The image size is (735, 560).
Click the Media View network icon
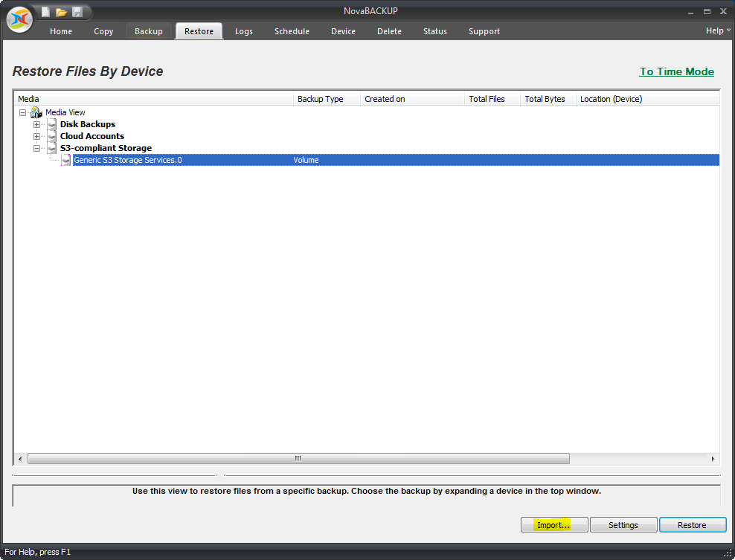coord(36,112)
